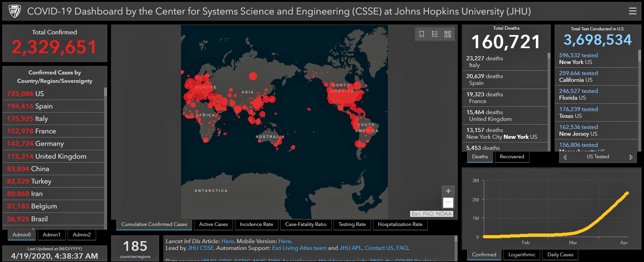644x262 pixels.
Task: Click Esri, FAO, NOAA map attribution
Action: click(432, 214)
